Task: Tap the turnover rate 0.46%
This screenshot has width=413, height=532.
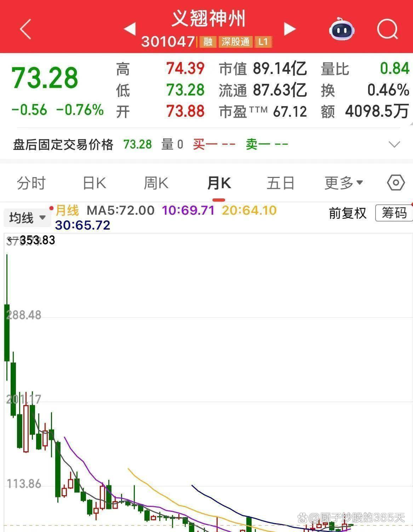Action: [388, 90]
